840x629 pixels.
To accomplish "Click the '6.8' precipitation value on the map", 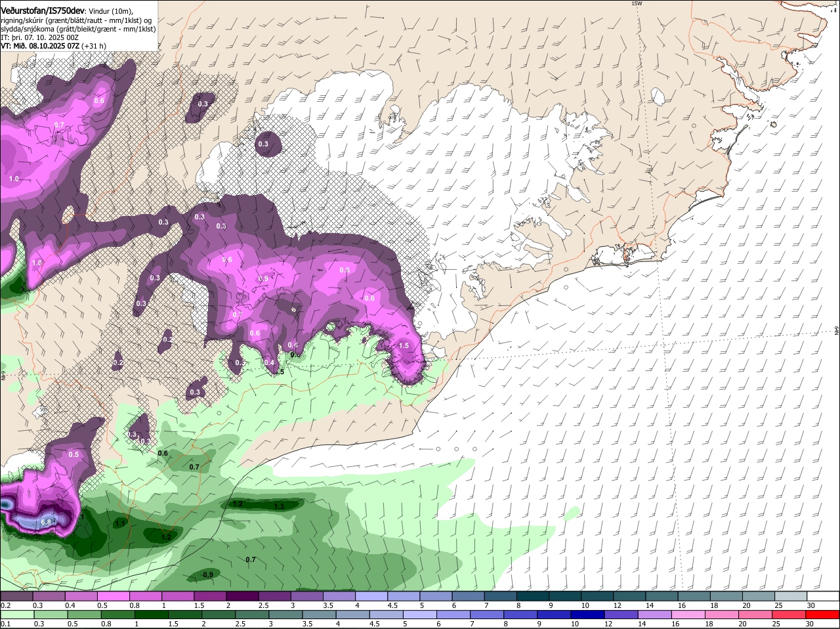I will [46, 522].
